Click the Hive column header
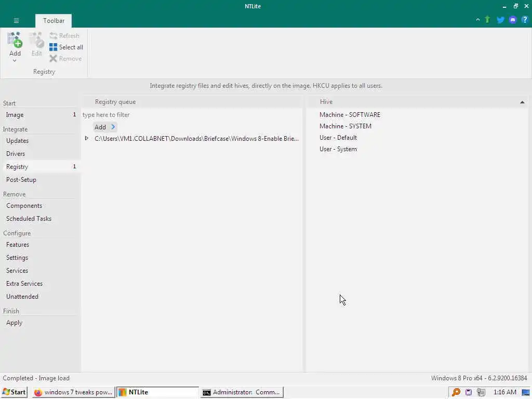 [417, 102]
